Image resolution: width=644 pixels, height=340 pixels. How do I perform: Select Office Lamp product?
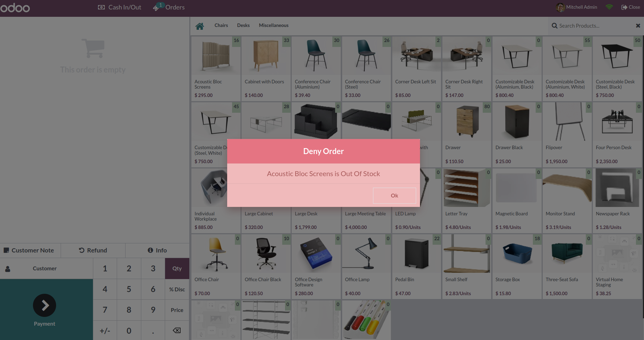click(x=366, y=267)
